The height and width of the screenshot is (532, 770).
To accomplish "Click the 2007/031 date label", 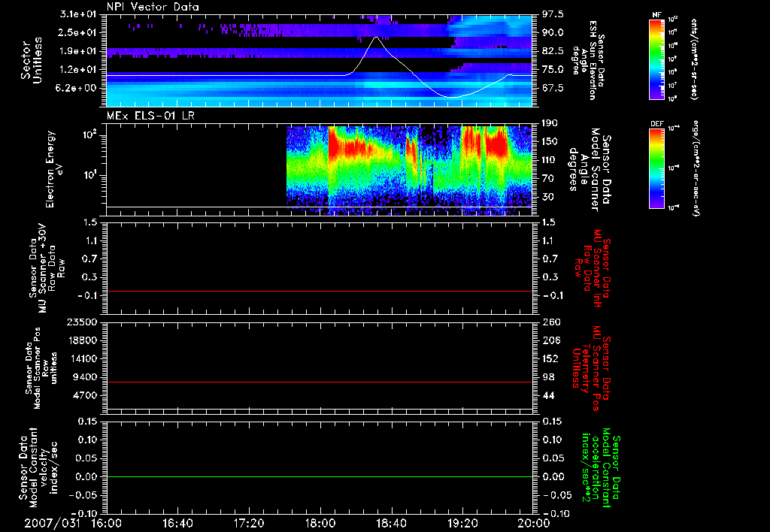I will coord(51,523).
